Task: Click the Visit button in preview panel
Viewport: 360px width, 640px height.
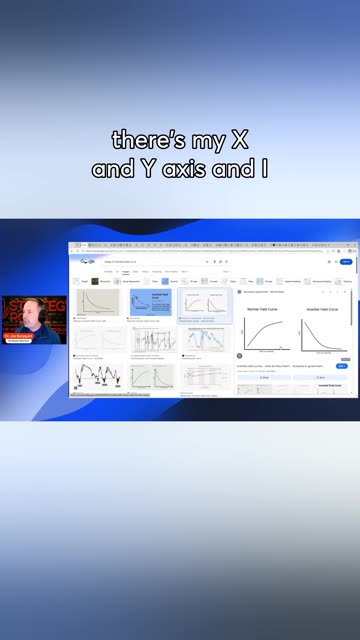Action: (342, 366)
